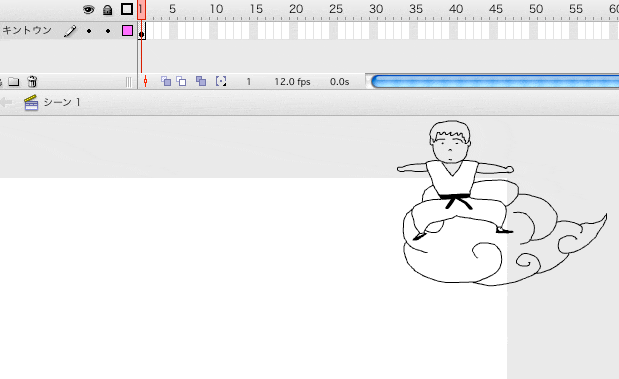Toggle visibility dot of キントウン layer

click(x=89, y=31)
